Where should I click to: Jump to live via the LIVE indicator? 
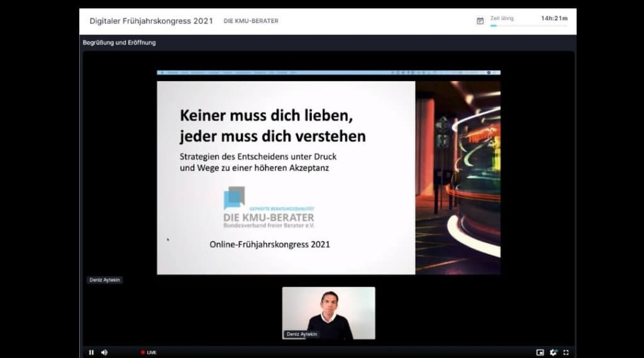coord(149,352)
